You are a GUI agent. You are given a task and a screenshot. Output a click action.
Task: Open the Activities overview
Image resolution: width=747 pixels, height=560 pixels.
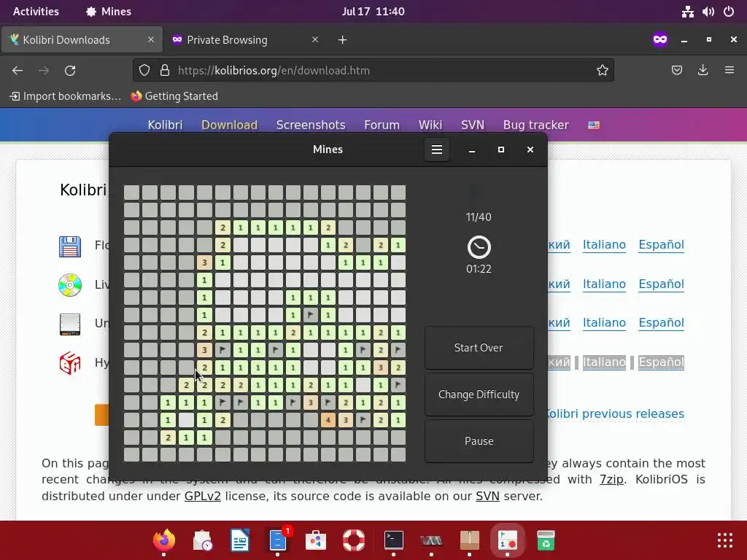point(36,12)
